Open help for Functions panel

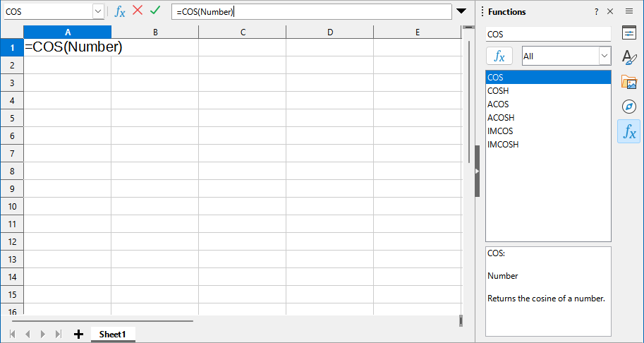[x=596, y=12]
